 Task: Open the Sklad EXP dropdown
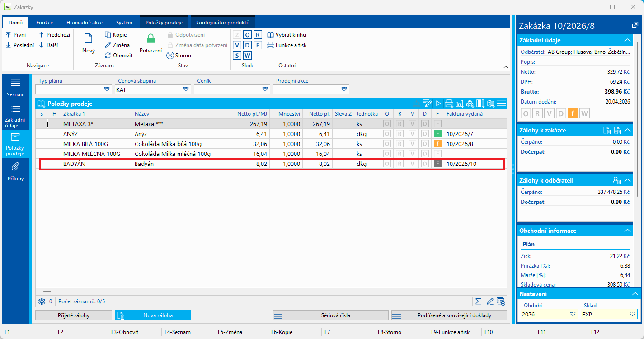pyautogui.click(x=633, y=314)
